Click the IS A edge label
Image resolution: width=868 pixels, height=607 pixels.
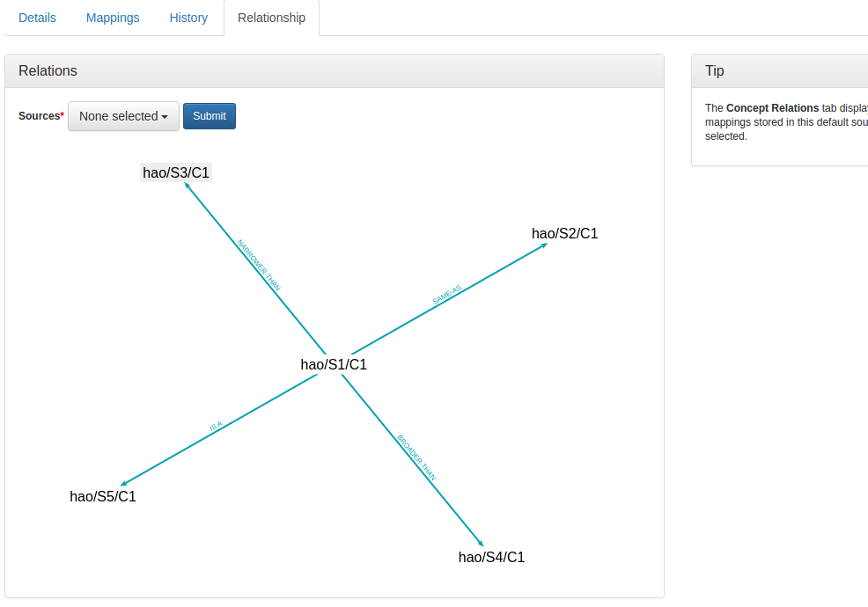pyautogui.click(x=216, y=427)
